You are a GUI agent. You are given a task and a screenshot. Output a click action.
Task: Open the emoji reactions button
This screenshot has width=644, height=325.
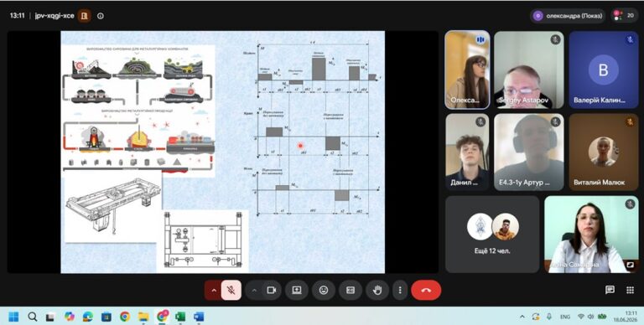pyautogui.click(x=324, y=290)
